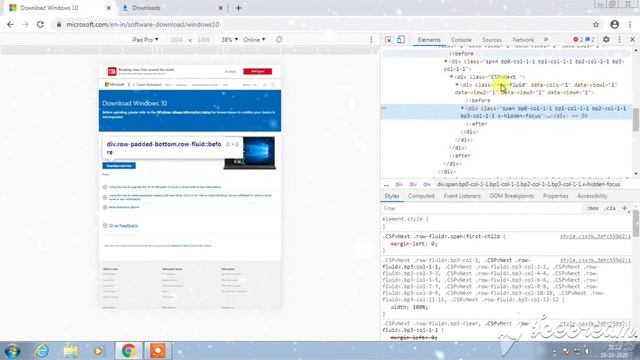Open the DOM Breakpoints sidebar tab

[x=511, y=196]
